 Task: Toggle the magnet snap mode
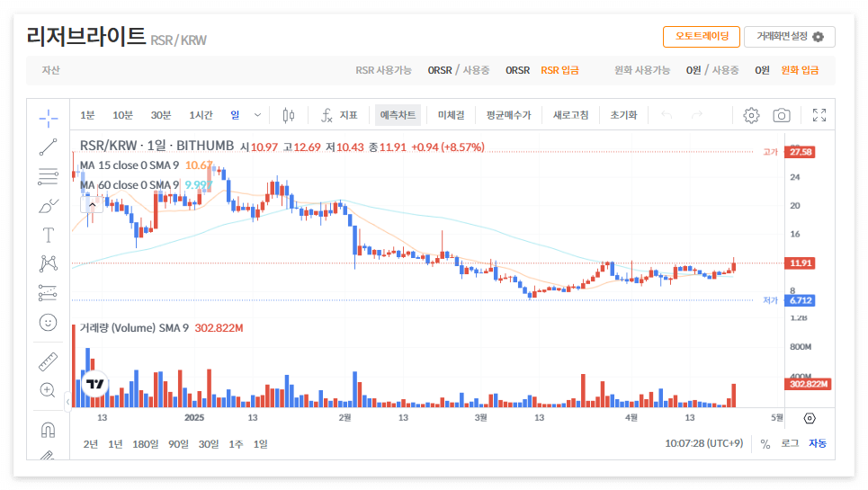pyautogui.click(x=49, y=430)
